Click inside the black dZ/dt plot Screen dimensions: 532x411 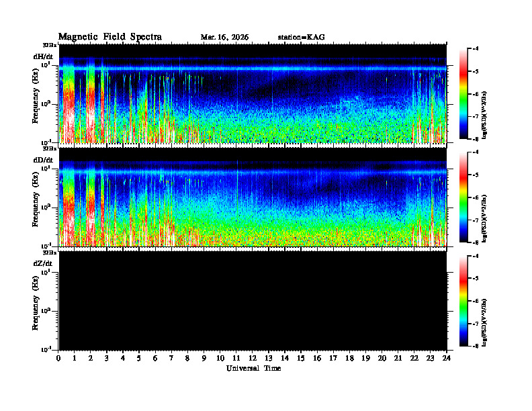pos(253,301)
